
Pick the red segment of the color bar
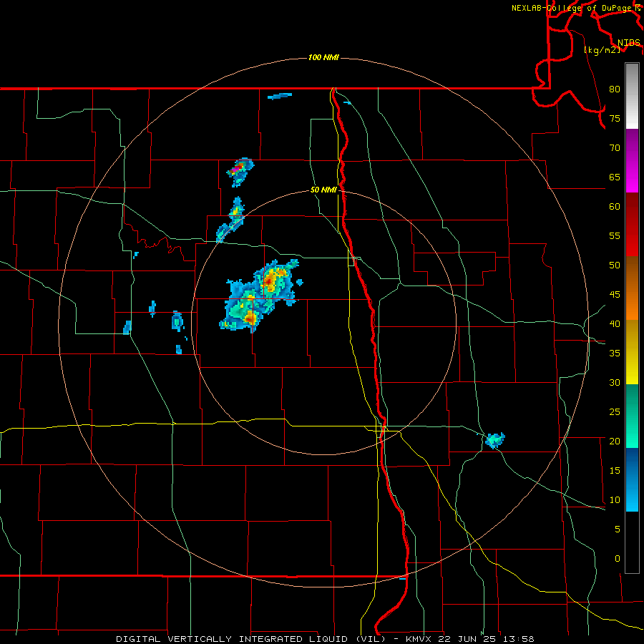click(632, 225)
